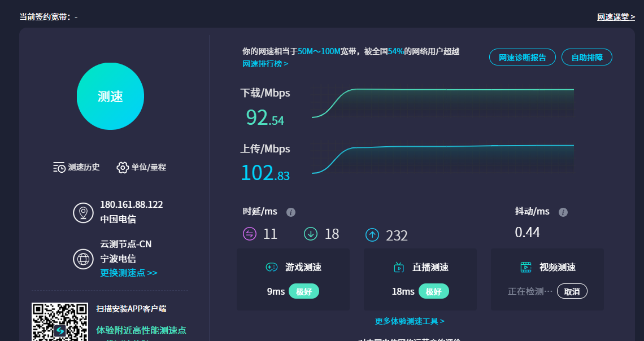Click 云测节点-CN label
Image resolution: width=644 pixels, height=341 pixels.
[x=125, y=244]
